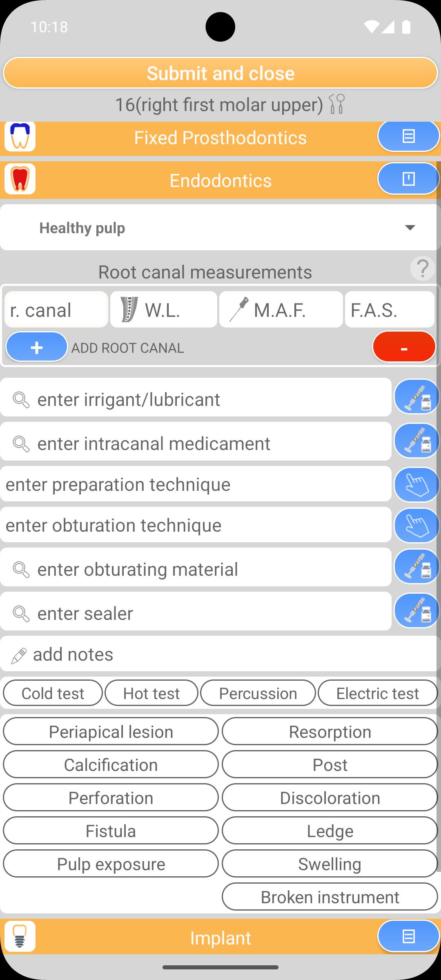This screenshot has height=980, width=441.
Task: Tap the syringe icon beside irrigant/lubricant field
Action: click(x=416, y=397)
